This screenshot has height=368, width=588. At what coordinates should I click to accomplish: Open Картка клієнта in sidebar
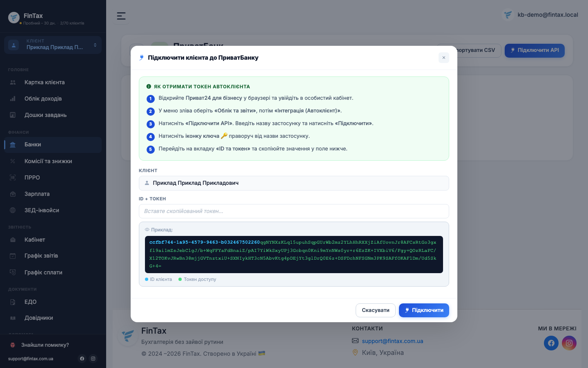pos(53,82)
